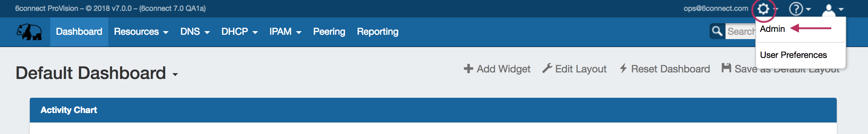This screenshot has height=134, width=868.
Task: Expand the DNS dropdown menu
Action: pyautogui.click(x=195, y=32)
